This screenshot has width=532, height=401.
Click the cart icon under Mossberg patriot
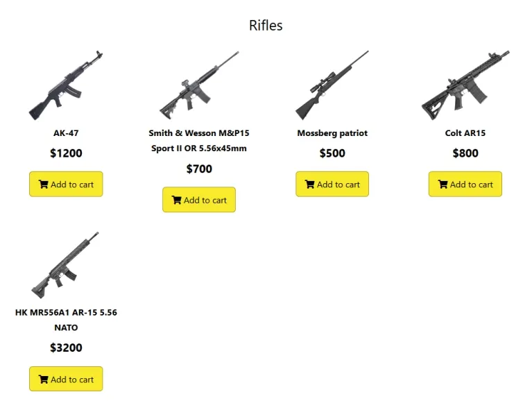tap(309, 185)
